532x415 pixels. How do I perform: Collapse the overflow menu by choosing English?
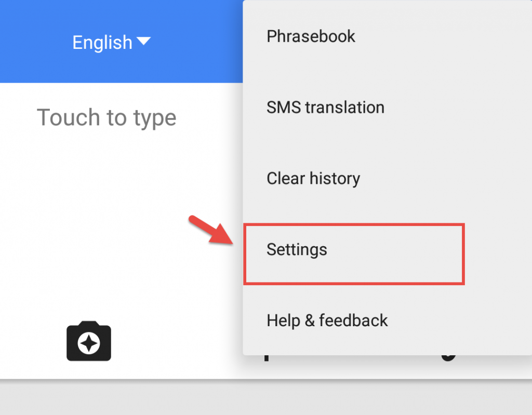click(102, 43)
